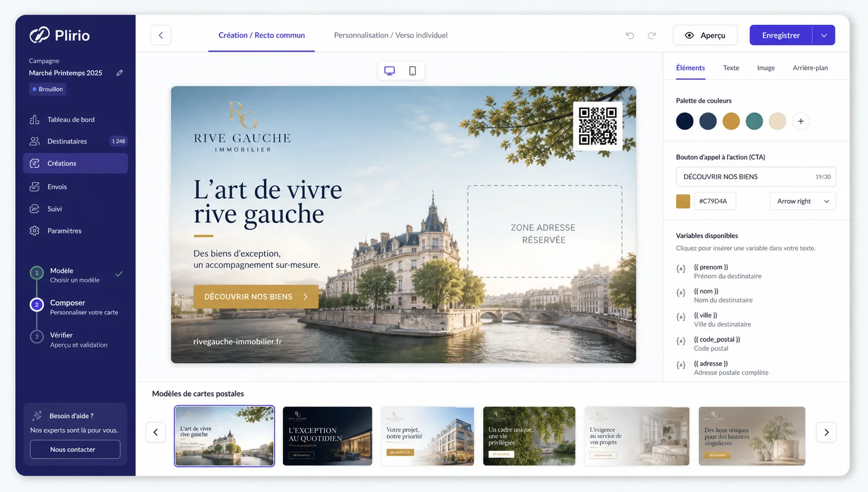Show next postcard templates

[826, 432]
